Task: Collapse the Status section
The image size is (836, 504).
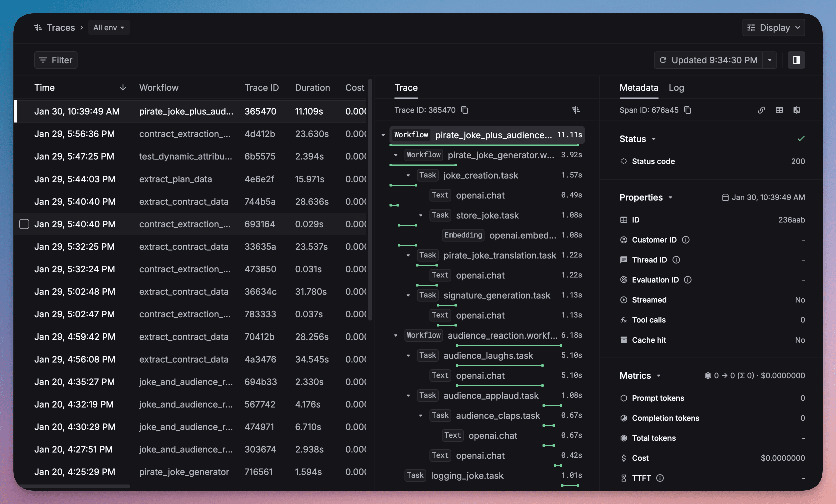Action: [654, 139]
